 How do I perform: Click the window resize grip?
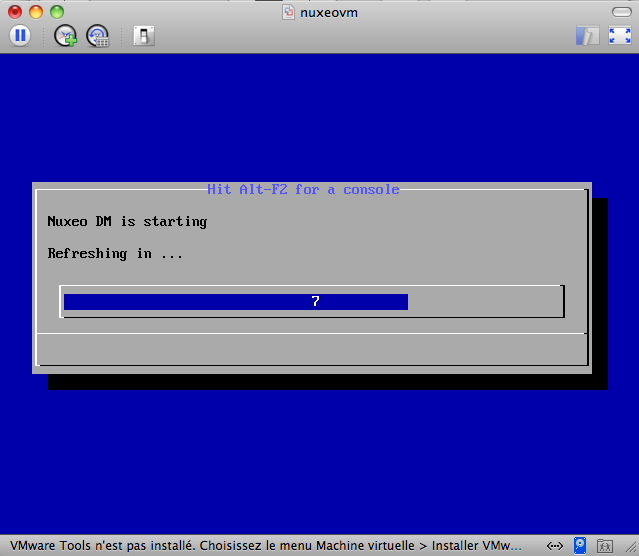[631, 548]
